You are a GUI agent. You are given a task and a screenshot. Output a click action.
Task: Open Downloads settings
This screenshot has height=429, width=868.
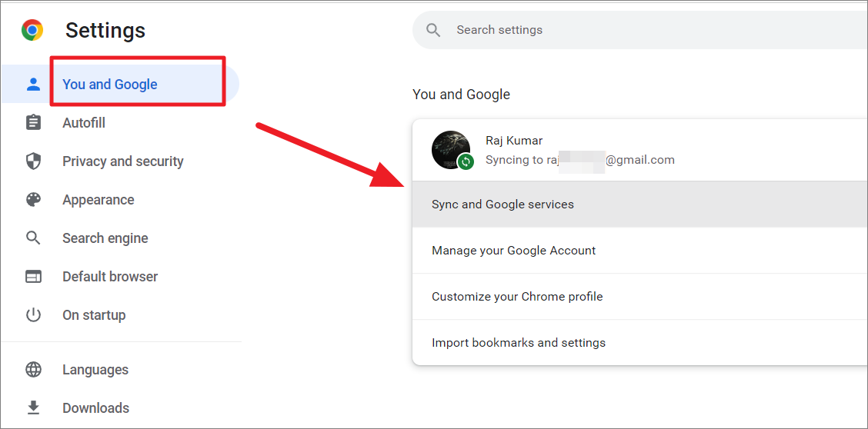[x=95, y=408]
